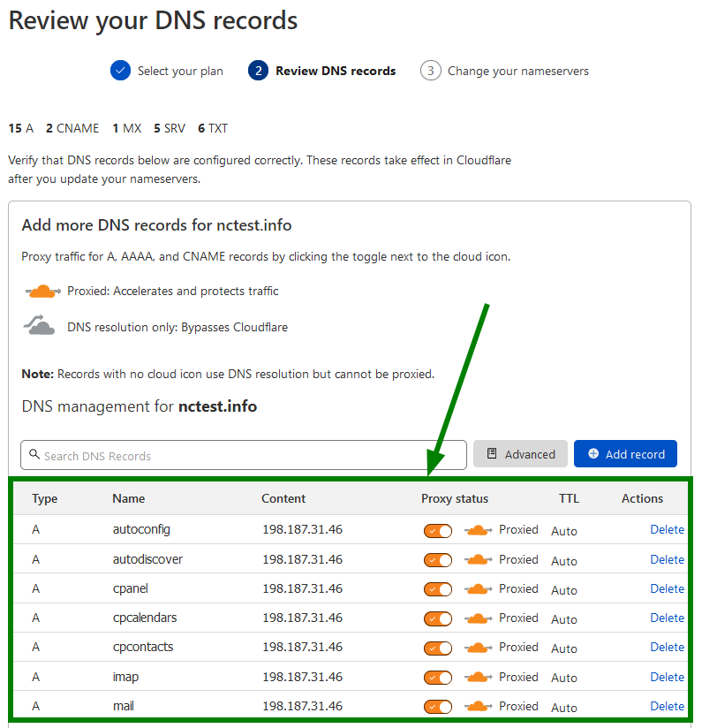Click the gray DNS-only cloud icon in legend
Image resolution: width=702 pixels, height=728 pixels.
pyautogui.click(x=39, y=327)
